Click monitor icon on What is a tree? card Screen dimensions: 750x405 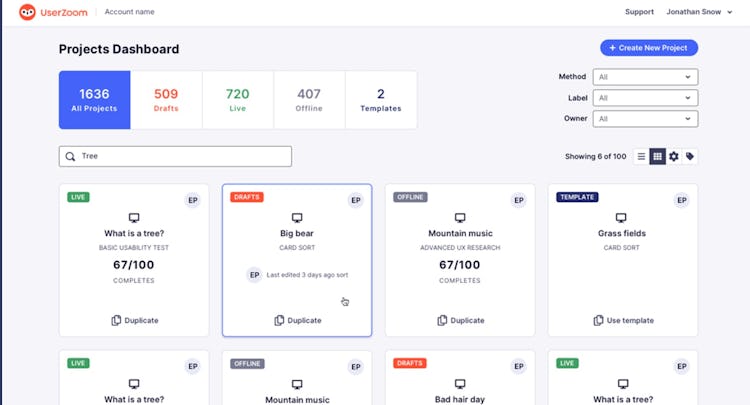pyautogui.click(x=134, y=217)
